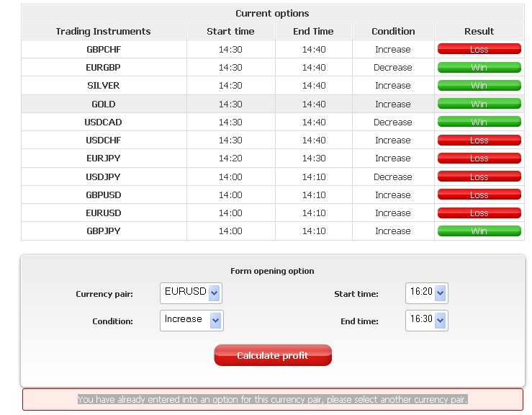
Task: Click the Loss result for GBPUSD
Action: point(479,195)
